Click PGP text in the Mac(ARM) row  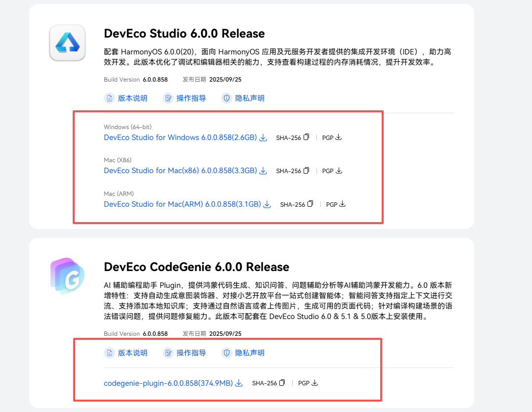[332, 205]
